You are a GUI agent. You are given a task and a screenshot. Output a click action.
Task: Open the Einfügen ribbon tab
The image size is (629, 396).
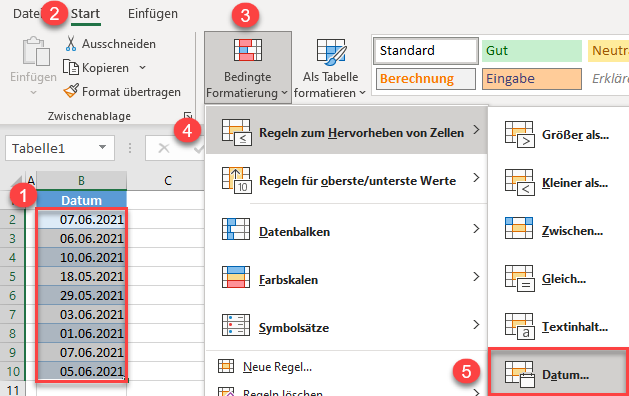point(152,14)
